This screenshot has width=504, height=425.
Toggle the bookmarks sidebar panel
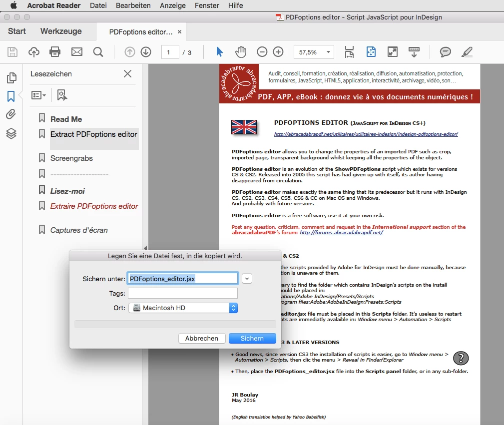click(11, 96)
